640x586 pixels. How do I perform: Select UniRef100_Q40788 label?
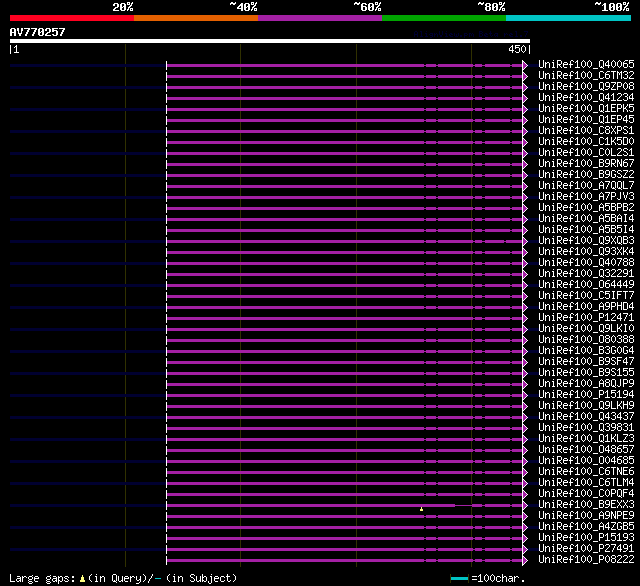[x=586, y=263]
